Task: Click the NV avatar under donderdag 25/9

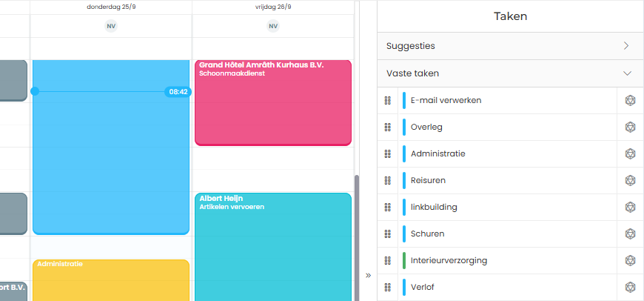Action: (111, 27)
